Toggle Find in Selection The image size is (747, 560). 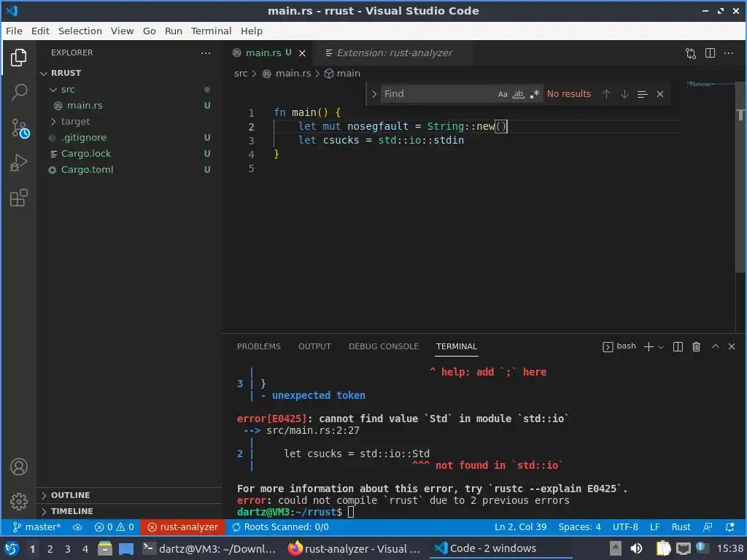pos(642,94)
